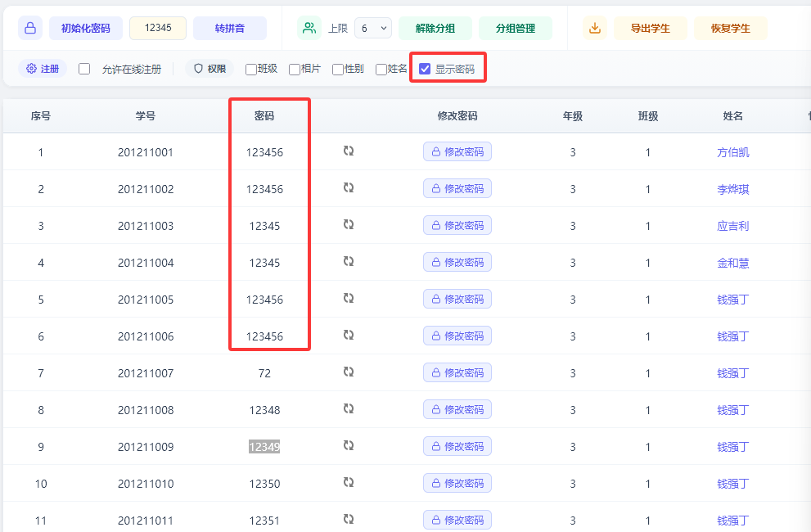Enable the 允许在线注册 checkbox

[83, 69]
